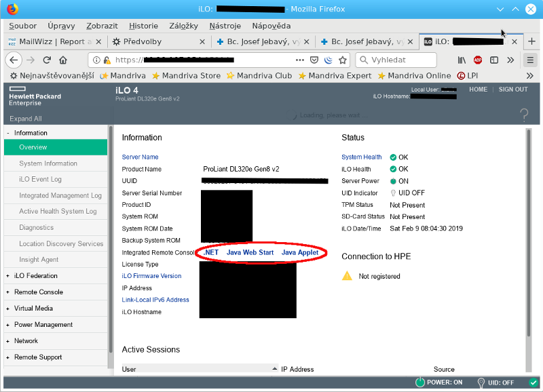Screen dimensions: 543x392
Task: Open the browser home page icon
Action: click(63, 60)
